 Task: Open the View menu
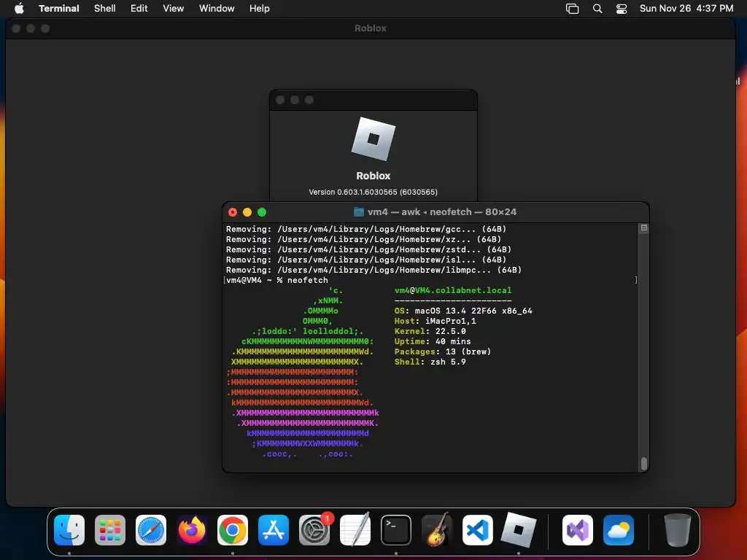coord(174,8)
